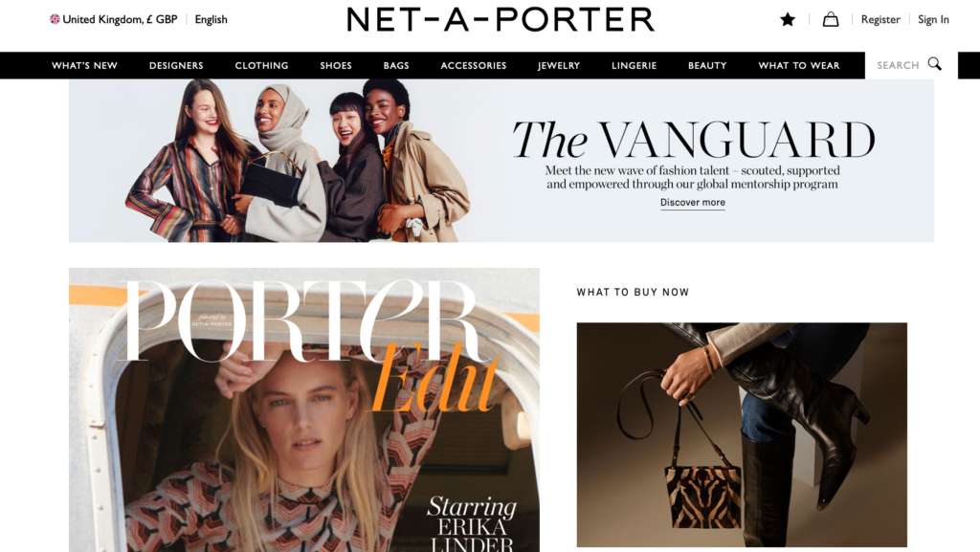Open the shopping bag icon
The height and width of the screenshot is (552, 980).
tap(831, 19)
